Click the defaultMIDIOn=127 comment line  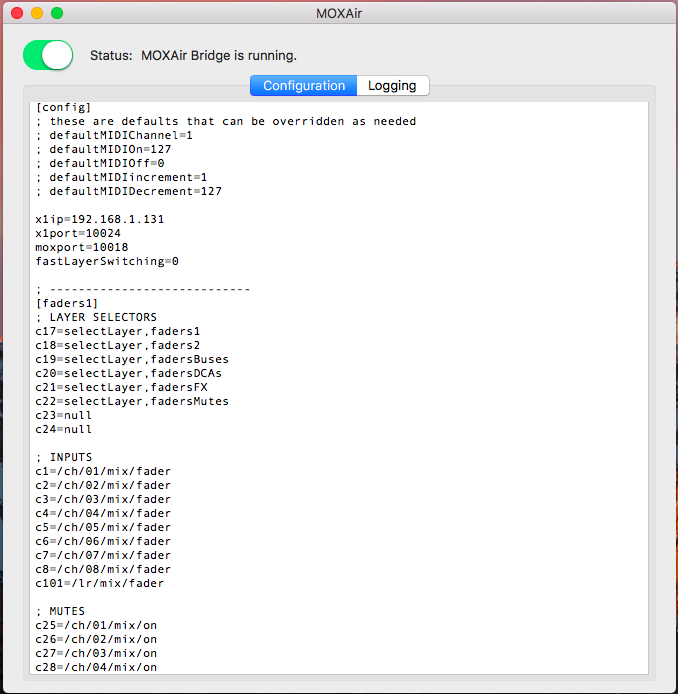click(103, 149)
